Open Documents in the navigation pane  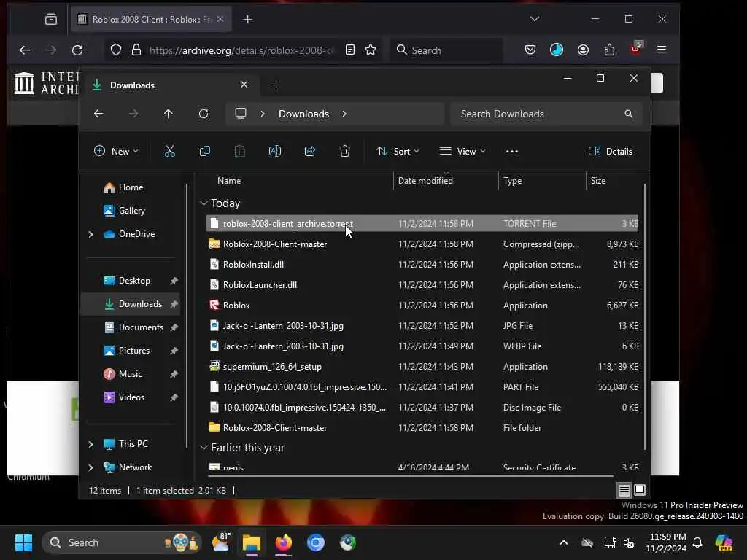[x=134, y=327]
